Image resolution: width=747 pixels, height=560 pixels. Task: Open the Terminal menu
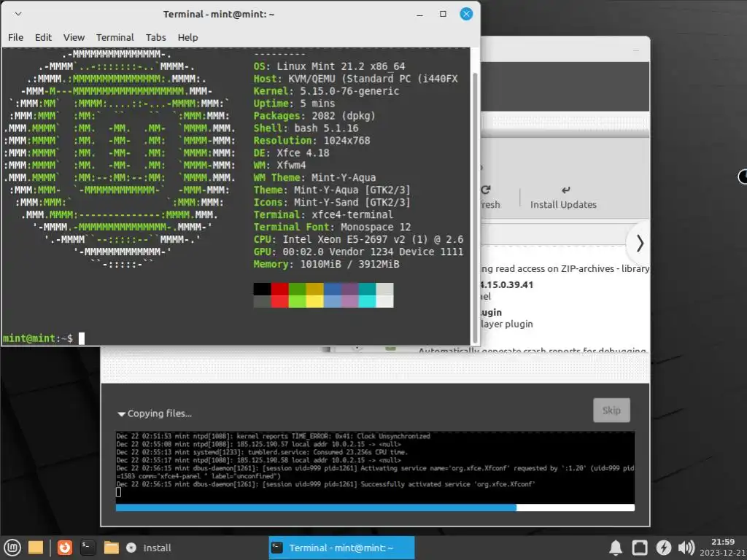click(115, 37)
